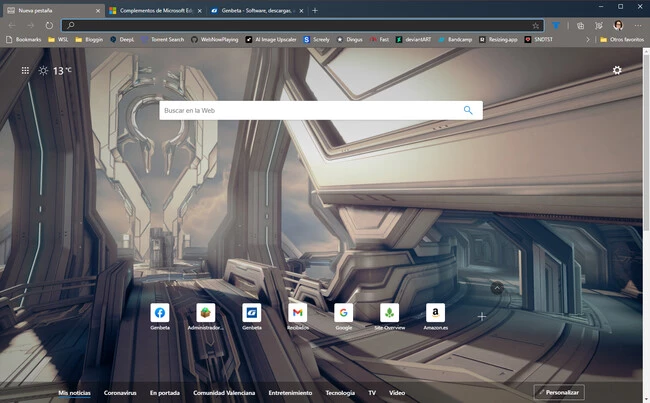Open a new tab with plus button
The height and width of the screenshot is (403, 650).
coord(315,9)
